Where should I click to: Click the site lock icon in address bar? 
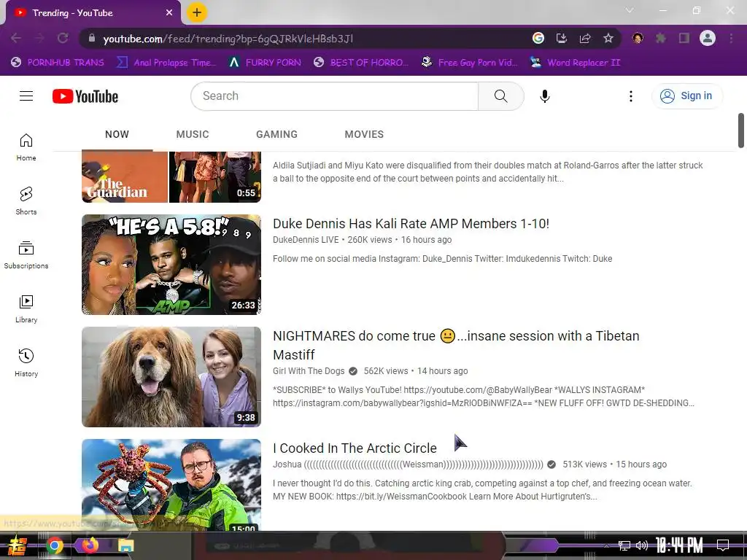(92, 39)
